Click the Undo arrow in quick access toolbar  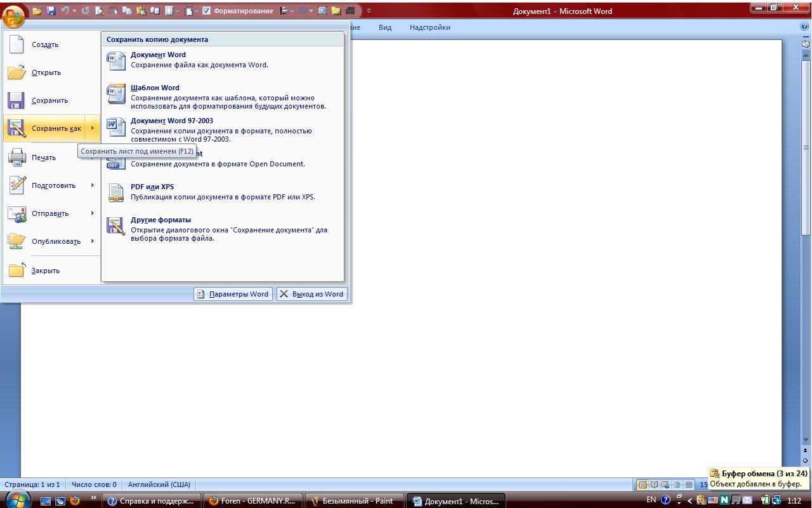click(65, 11)
